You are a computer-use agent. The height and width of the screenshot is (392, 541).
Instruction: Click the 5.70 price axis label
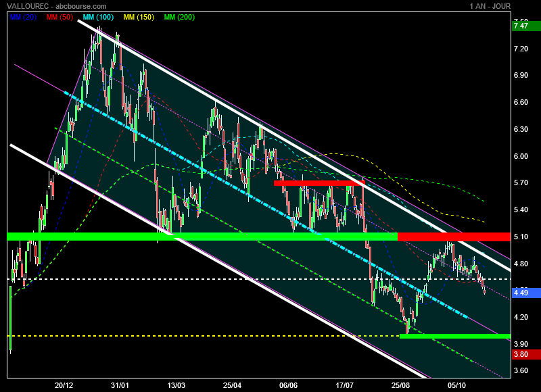tap(521, 182)
